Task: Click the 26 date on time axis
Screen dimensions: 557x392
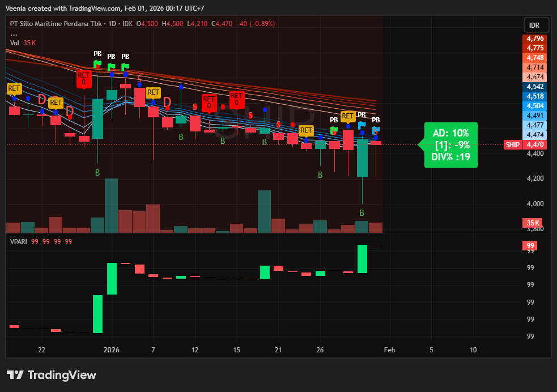Action: point(320,350)
